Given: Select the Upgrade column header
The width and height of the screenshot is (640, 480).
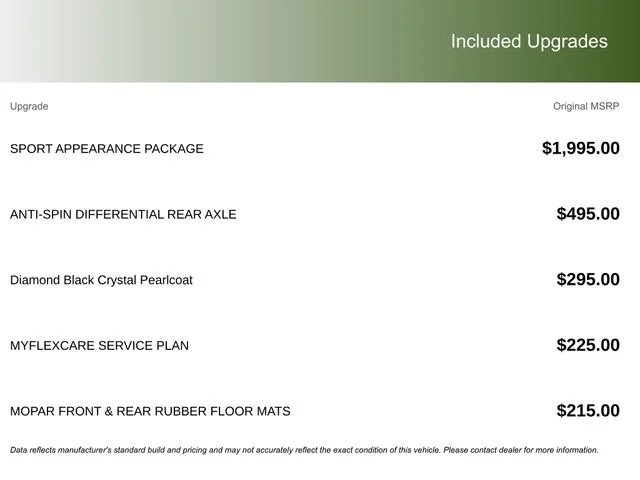Looking at the screenshot, I should tap(29, 107).
